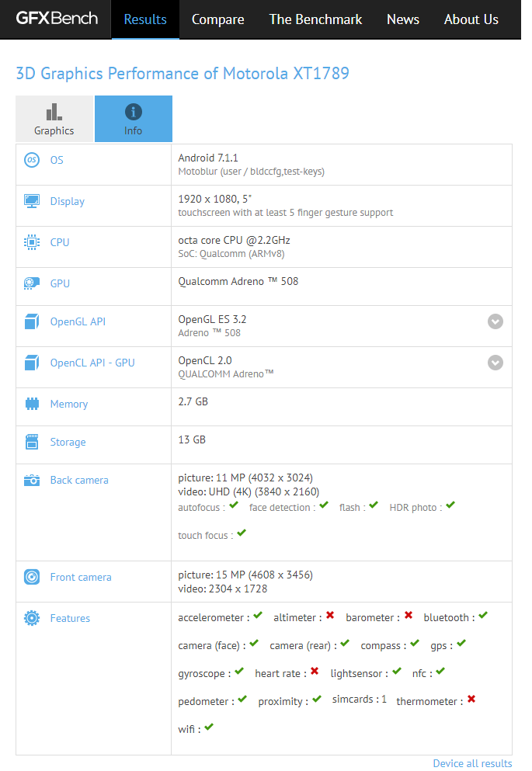Screen dimensions: 532x771
Task: Click the Front camera lens icon
Action: click(x=32, y=577)
